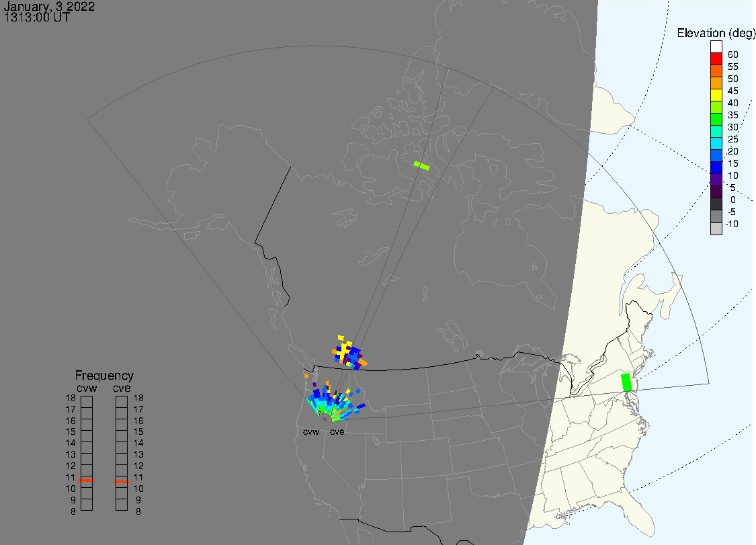Click the '1313:00 UT' time stamp
The width and height of the screenshot is (756, 545).
pyautogui.click(x=37, y=17)
